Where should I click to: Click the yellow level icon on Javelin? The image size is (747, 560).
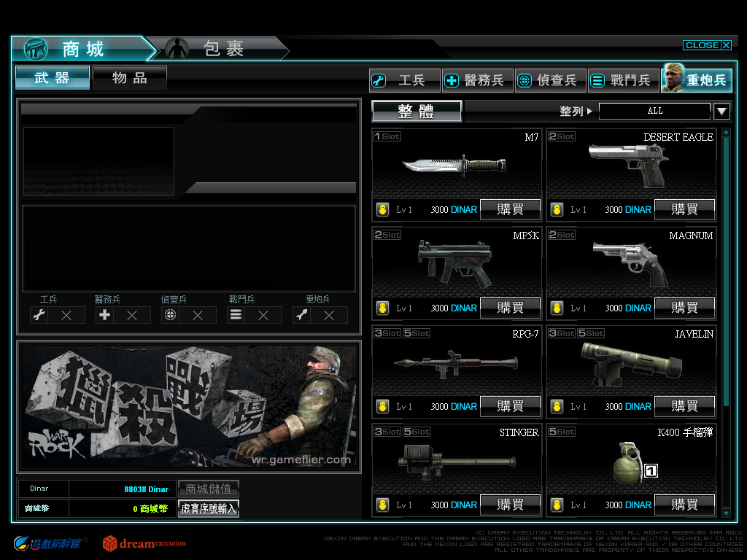557,407
